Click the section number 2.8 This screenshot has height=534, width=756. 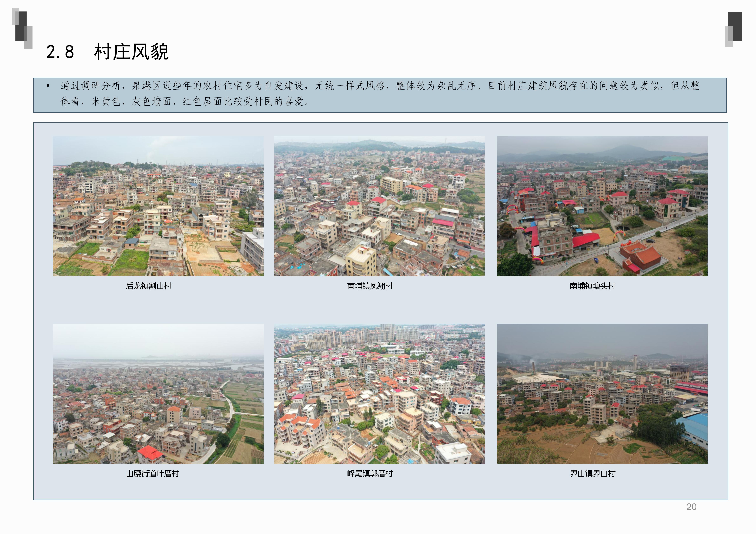tap(60, 52)
